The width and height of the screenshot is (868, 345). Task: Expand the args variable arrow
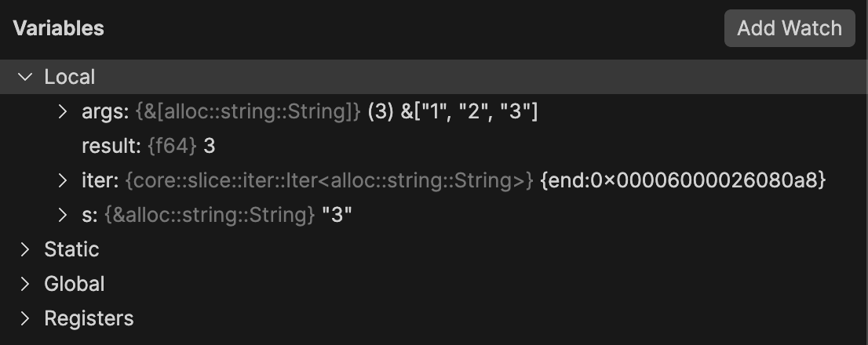point(64,111)
